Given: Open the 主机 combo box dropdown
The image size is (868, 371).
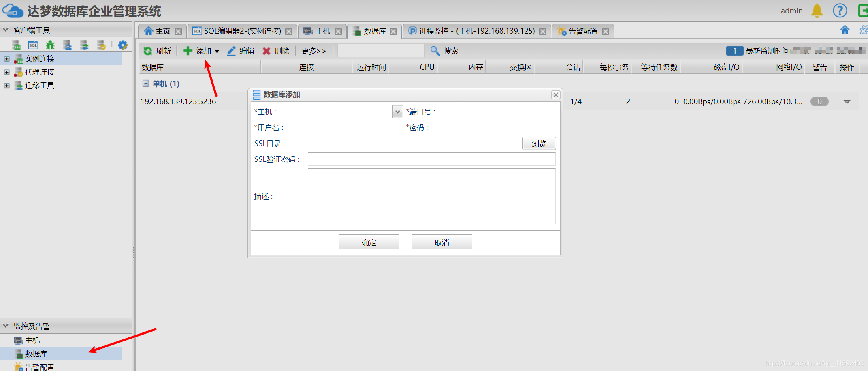Looking at the screenshot, I should (x=398, y=112).
